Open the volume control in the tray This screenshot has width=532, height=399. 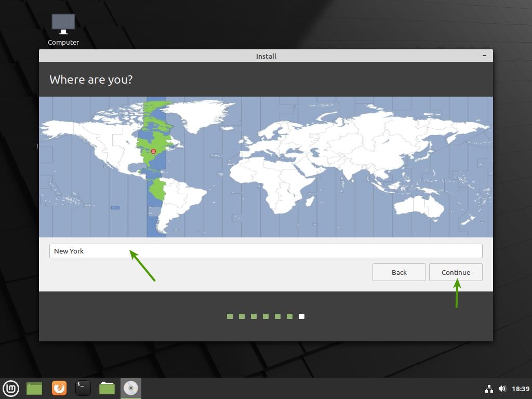(502, 389)
